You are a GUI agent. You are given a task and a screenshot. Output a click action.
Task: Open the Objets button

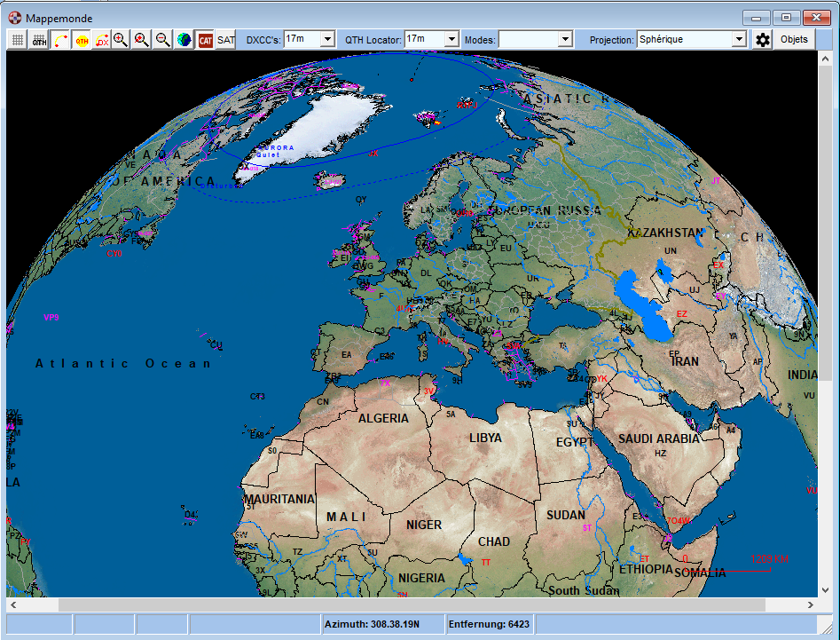click(794, 40)
